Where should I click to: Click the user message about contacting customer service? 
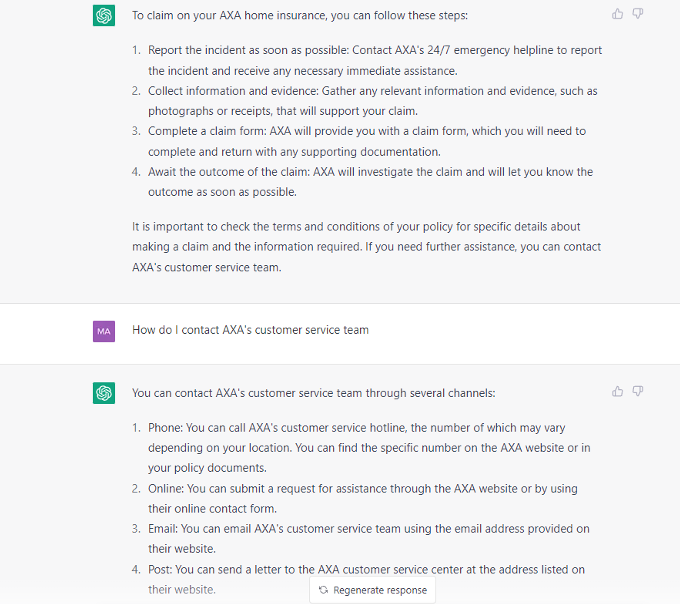tap(250, 330)
